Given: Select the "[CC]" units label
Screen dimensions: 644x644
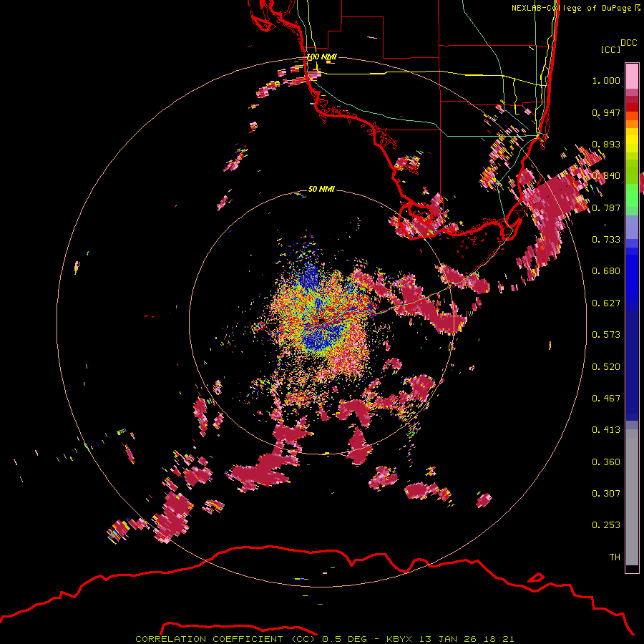Looking at the screenshot, I should pyautogui.click(x=611, y=49).
